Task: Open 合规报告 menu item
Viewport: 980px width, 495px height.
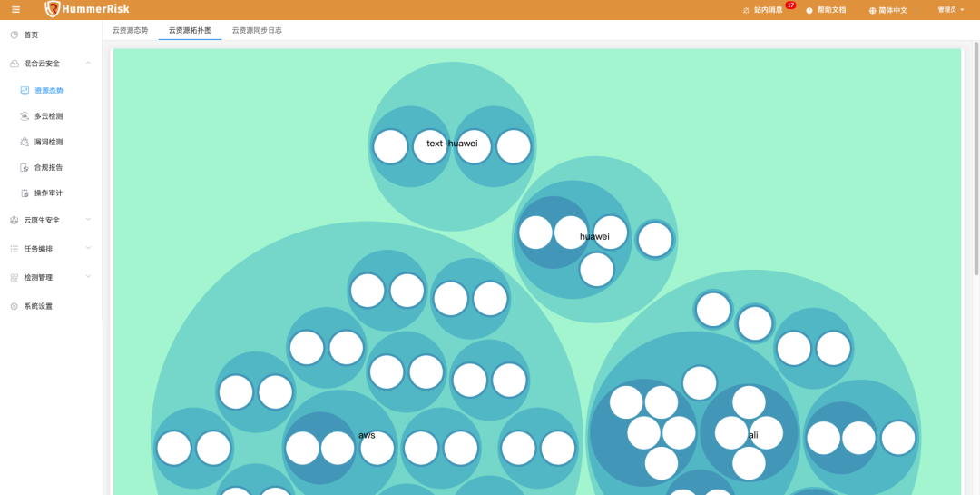Action: (48, 168)
